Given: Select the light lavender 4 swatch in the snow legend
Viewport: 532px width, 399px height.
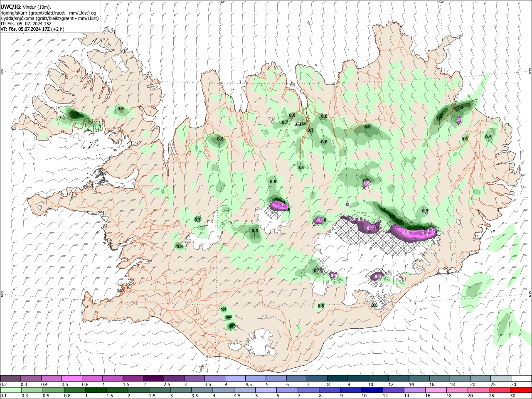Looking at the screenshot, I should point(235,379).
